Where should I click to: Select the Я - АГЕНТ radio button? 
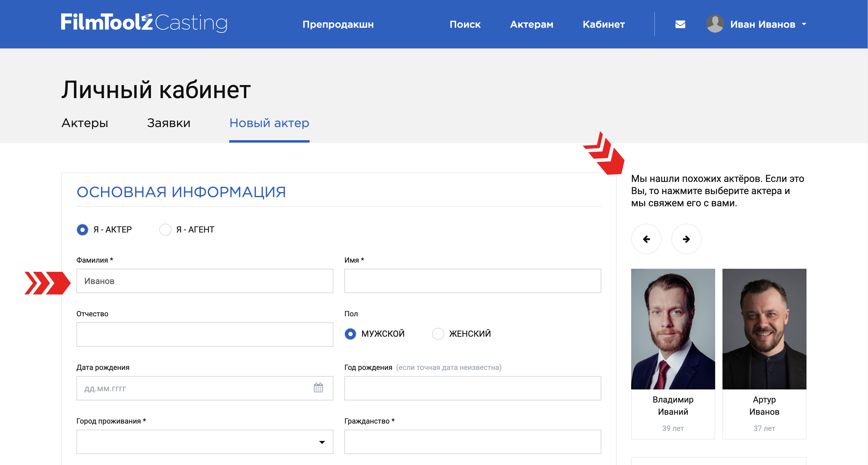(165, 230)
